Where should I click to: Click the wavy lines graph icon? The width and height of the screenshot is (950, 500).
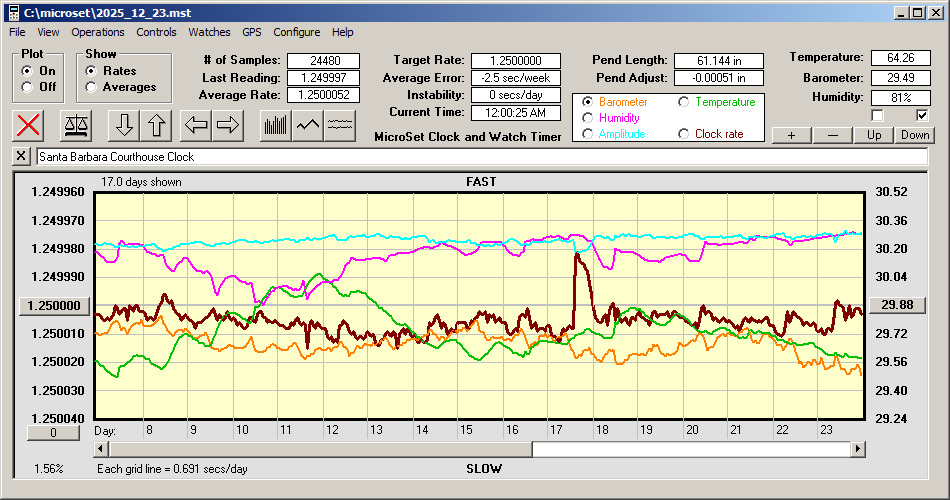coord(340,125)
